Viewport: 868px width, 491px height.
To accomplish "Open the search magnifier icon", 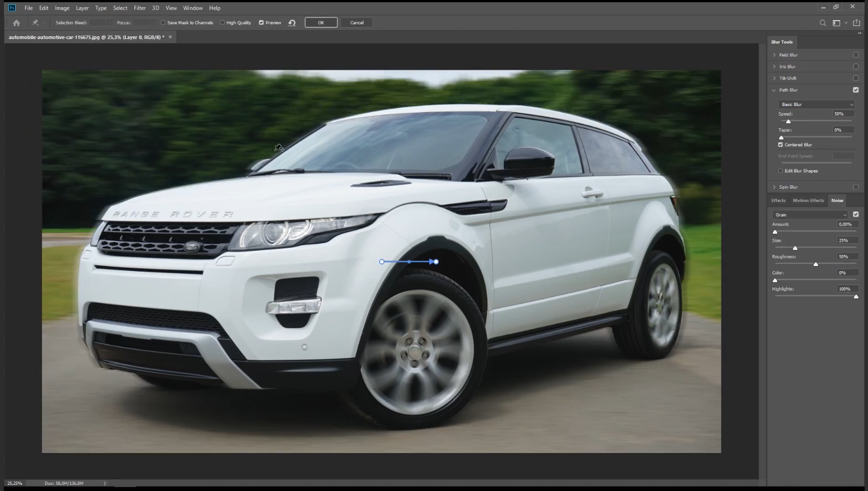I will 823,23.
